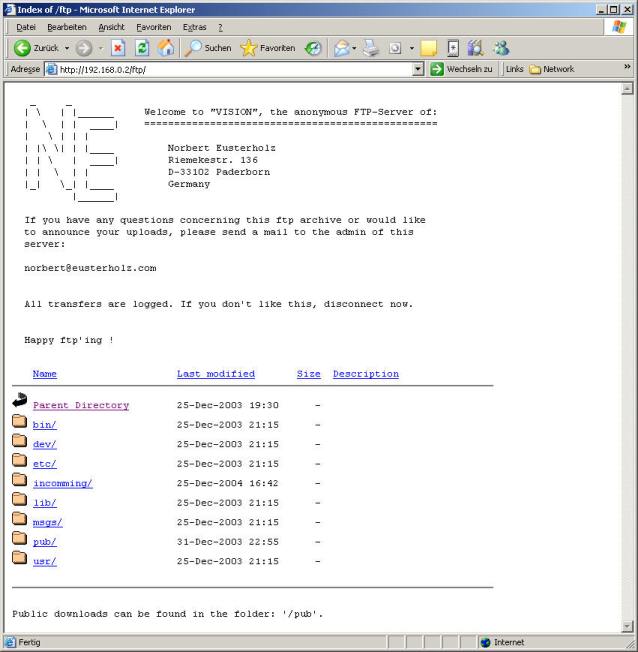Open the Favoriten menu in menu bar
638x652 pixels.
[153, 27]
